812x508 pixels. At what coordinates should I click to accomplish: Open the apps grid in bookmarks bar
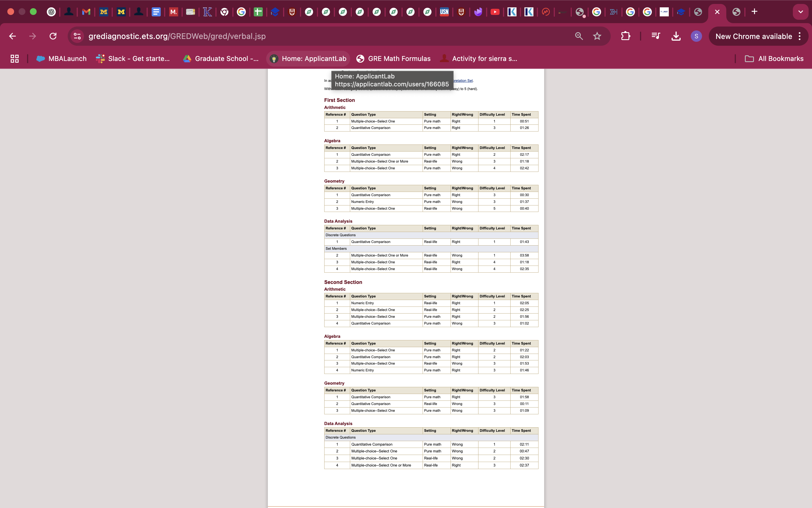click(14, 59)
